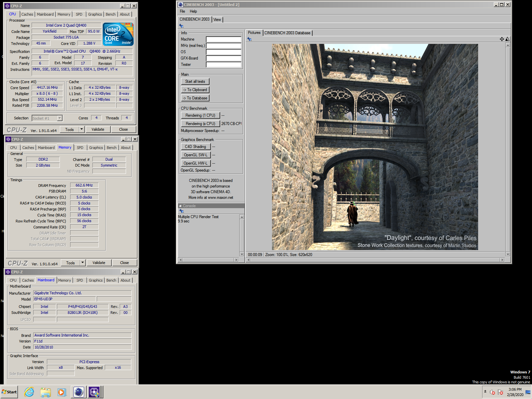This screenshot has width=532, height=399.
Task: Switch to the CINEBENCH taskbar icon
Action: click(79, 392)
